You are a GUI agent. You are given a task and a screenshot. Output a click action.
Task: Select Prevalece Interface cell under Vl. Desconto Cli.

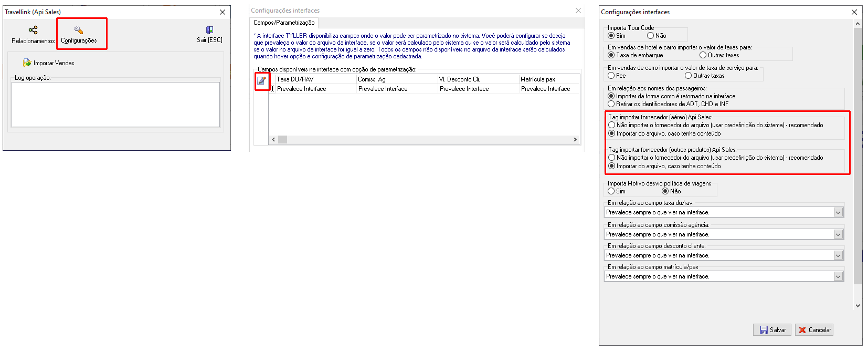(x=478, y=89)
